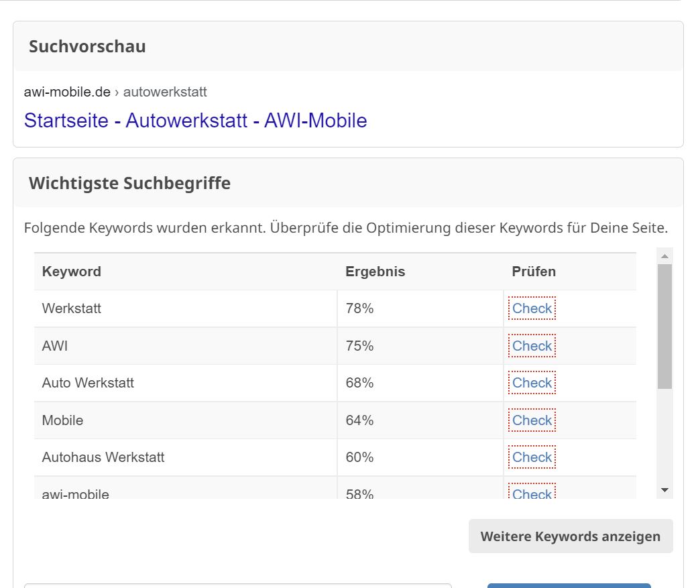Select the Werkstatt keyword cell

186,308
